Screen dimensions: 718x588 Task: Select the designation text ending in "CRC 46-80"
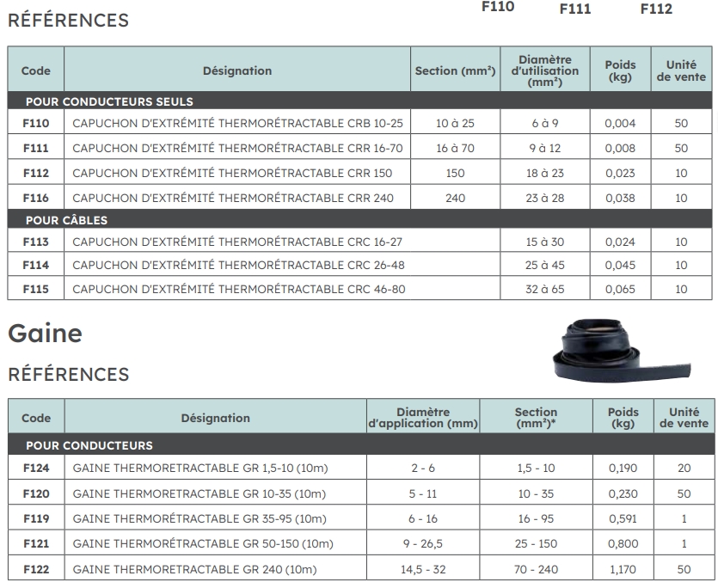click(x=238, y=289)
